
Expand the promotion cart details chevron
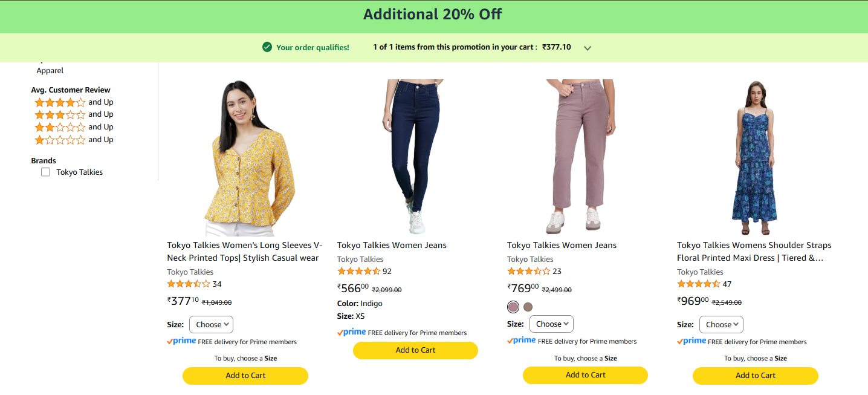(587, 48)
